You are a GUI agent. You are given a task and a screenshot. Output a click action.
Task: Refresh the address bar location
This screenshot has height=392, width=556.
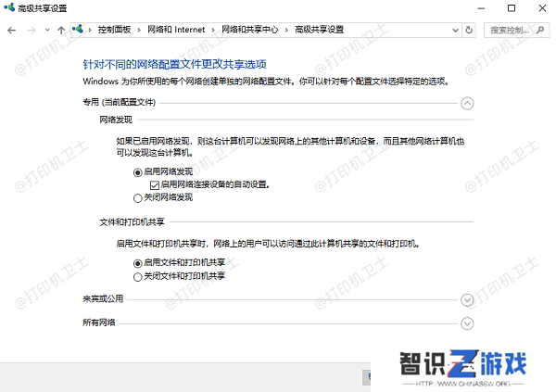pos(469,31)
